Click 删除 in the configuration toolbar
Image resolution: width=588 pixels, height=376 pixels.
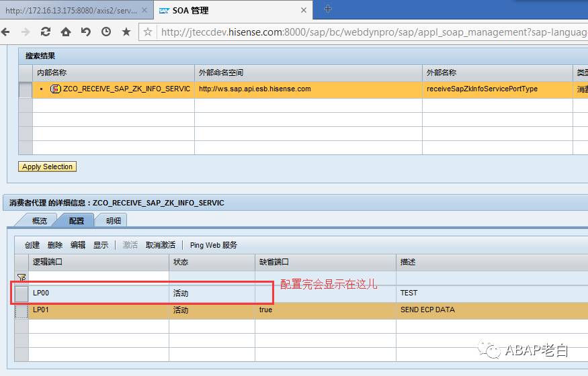[55, 245]
